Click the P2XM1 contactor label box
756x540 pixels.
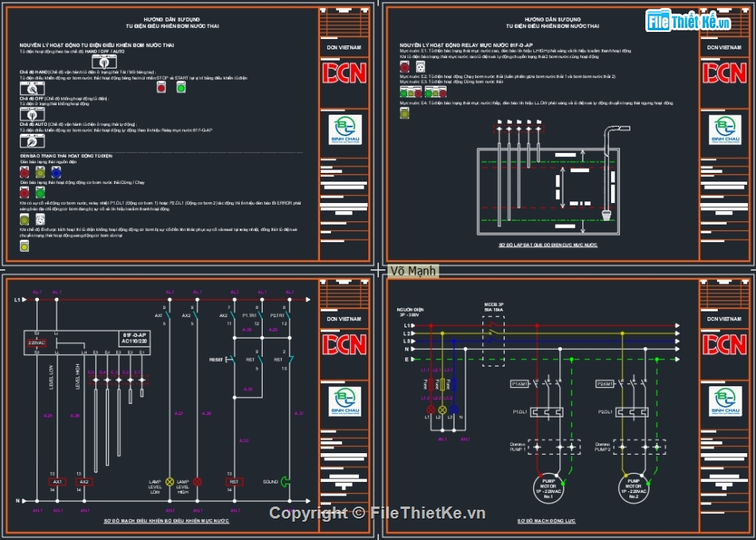605,384
